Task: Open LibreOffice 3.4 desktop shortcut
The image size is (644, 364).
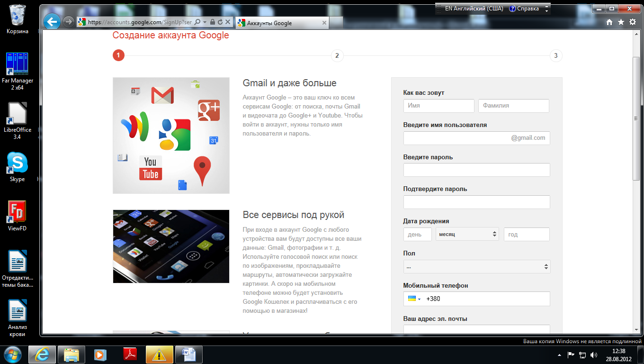Action: (x=18, y=121)
